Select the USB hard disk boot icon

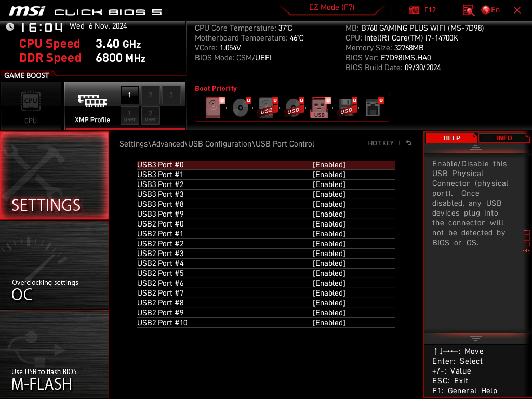coord(268,108)
